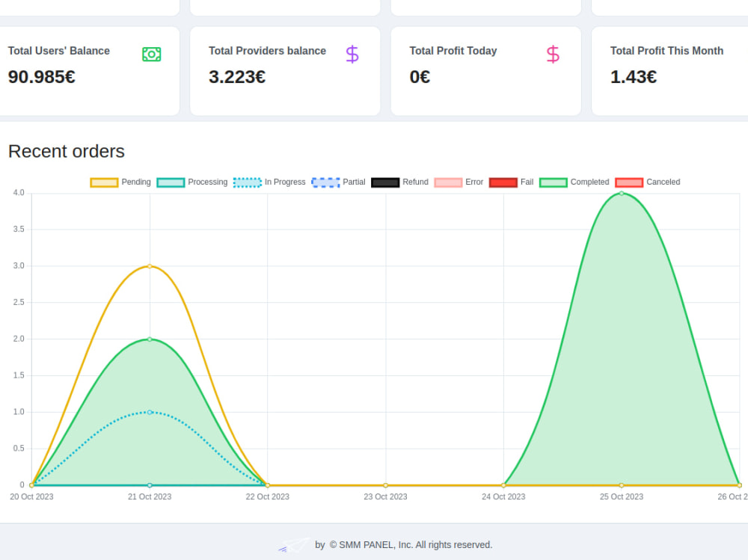
Task: Click the Canceled legend label
Action: click(x=663, y=182)
